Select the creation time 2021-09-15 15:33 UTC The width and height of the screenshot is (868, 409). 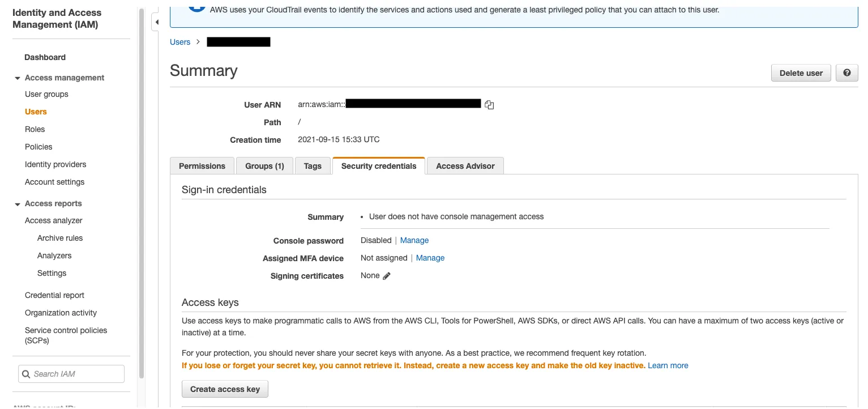(339, 139)
